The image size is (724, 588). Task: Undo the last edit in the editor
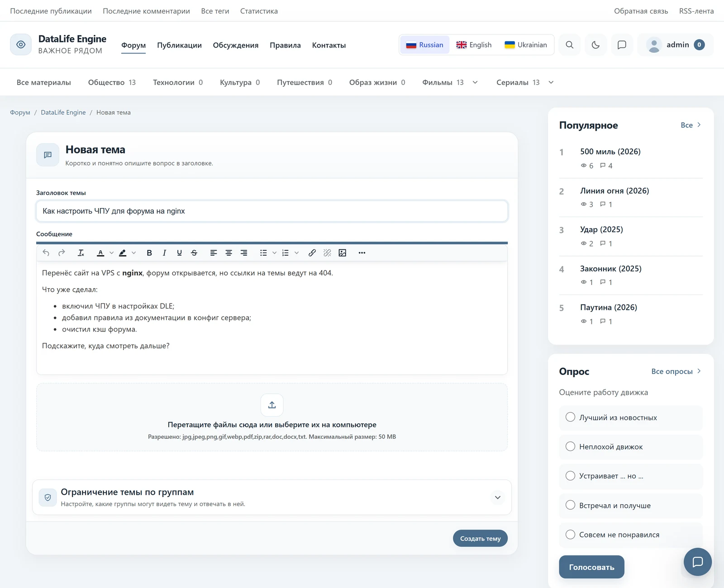[46, 253]
